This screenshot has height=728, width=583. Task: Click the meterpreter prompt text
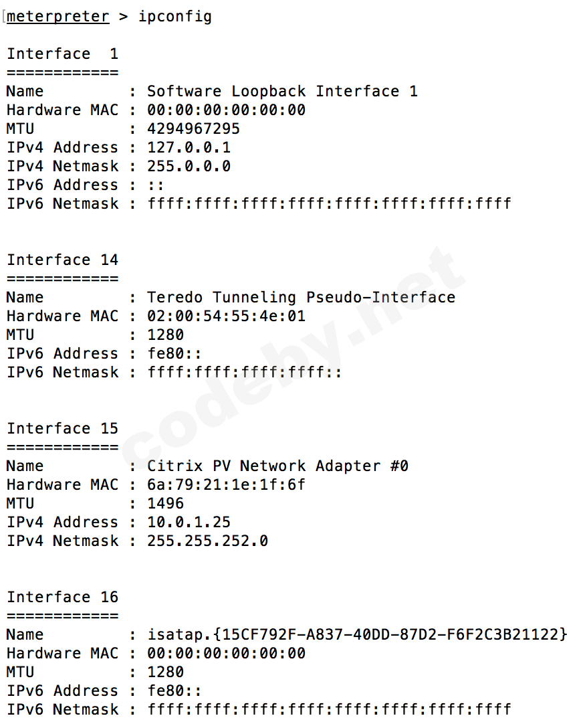(57, 17)
